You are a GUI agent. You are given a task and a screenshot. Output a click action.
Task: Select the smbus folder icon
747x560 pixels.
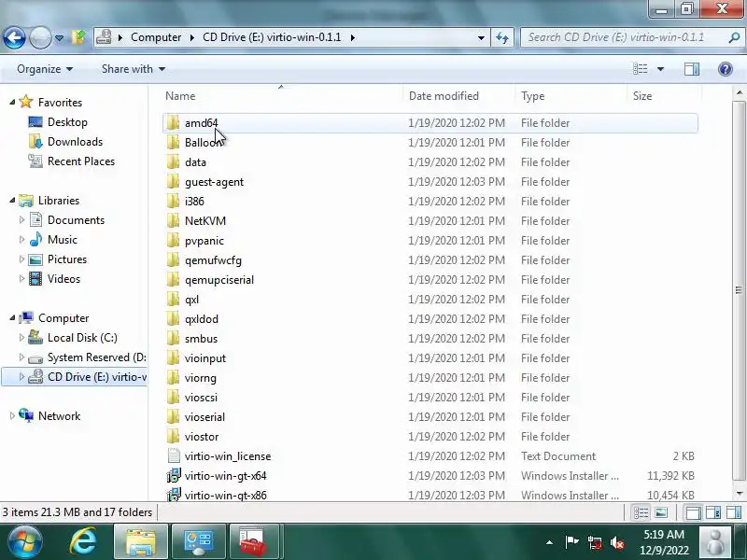tap(174, 339)
